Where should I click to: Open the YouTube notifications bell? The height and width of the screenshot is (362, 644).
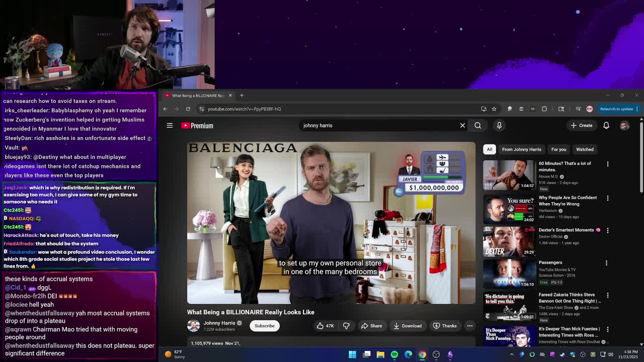606,126
